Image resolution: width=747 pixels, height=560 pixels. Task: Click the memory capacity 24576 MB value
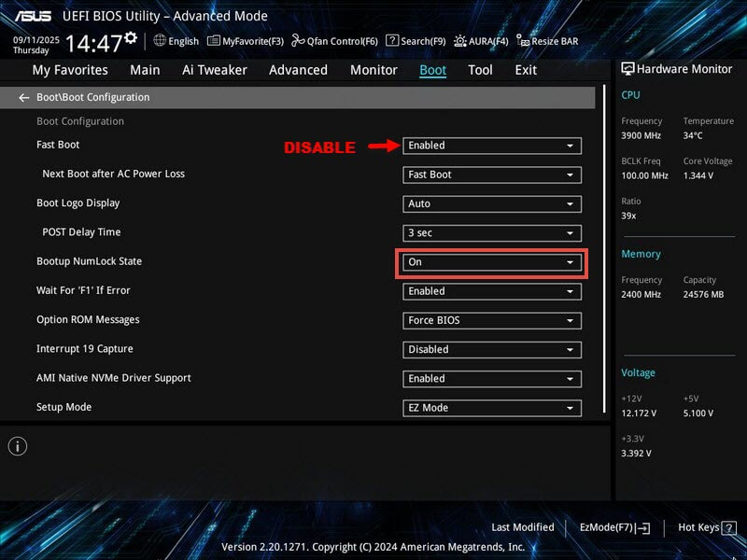click(703, 295)
